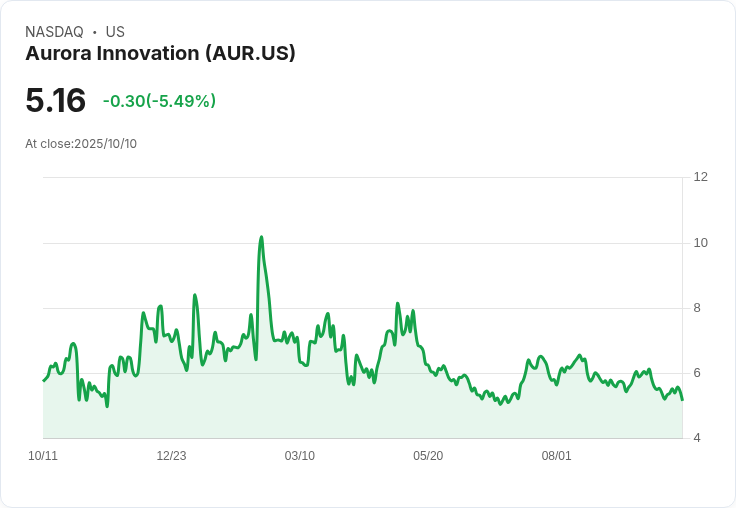Click the At close:2025/10/10 timestamp

click(x=81, y=144)
